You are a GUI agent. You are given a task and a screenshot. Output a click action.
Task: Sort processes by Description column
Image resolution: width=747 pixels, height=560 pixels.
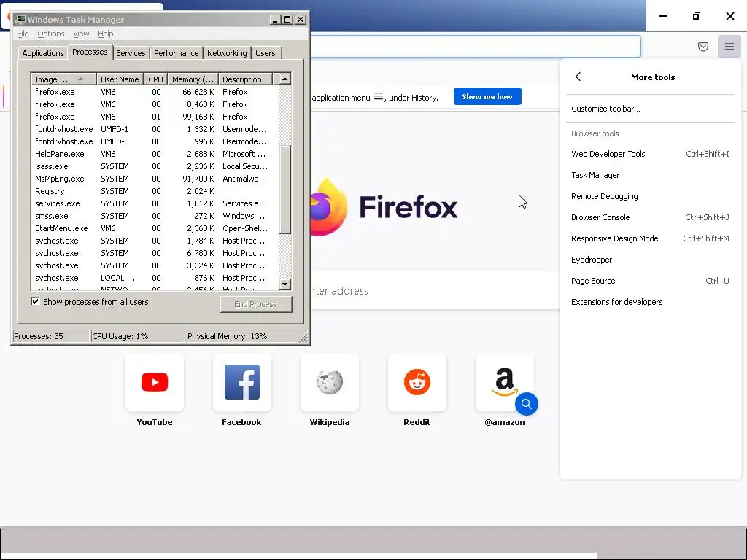(245, 79)
